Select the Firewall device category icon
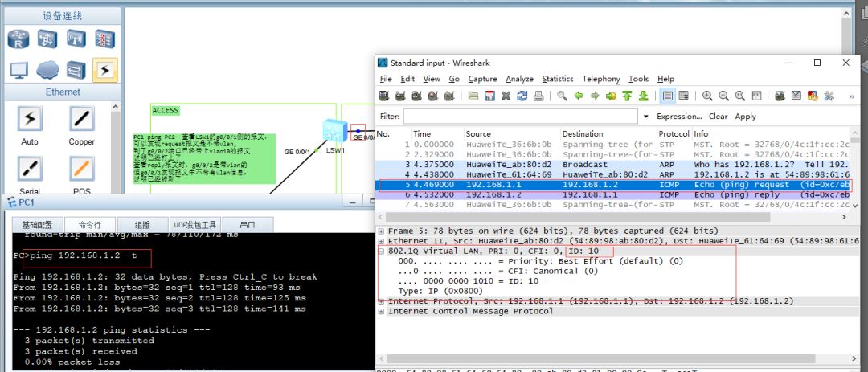Viewport: 868px width, 372px height. 104,39
